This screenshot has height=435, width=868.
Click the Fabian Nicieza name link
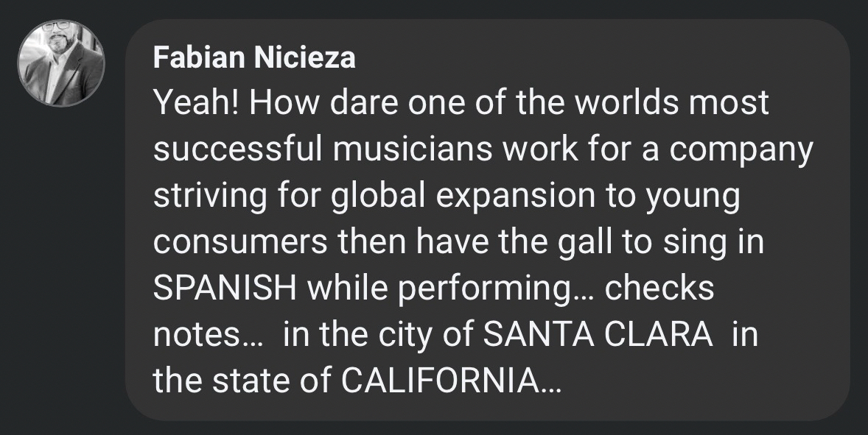coord(254,59)
